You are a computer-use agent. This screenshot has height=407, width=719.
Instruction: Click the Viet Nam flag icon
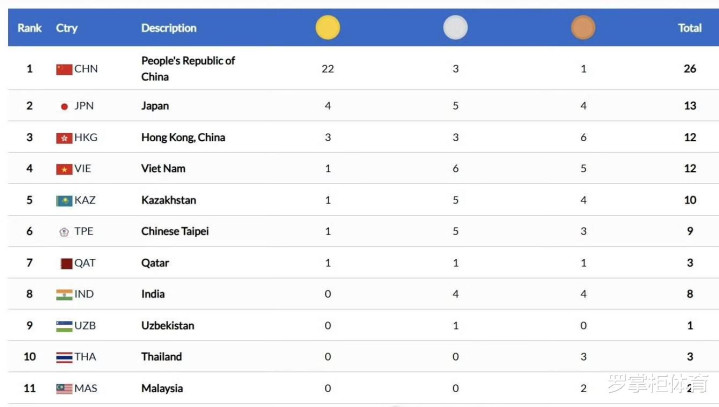(64, 169)
